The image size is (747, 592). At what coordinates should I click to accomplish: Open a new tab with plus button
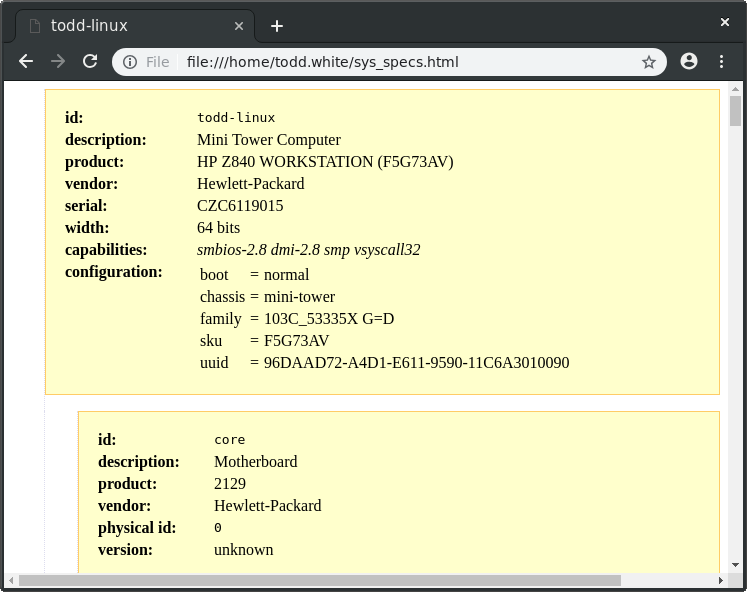click(277, 26)
